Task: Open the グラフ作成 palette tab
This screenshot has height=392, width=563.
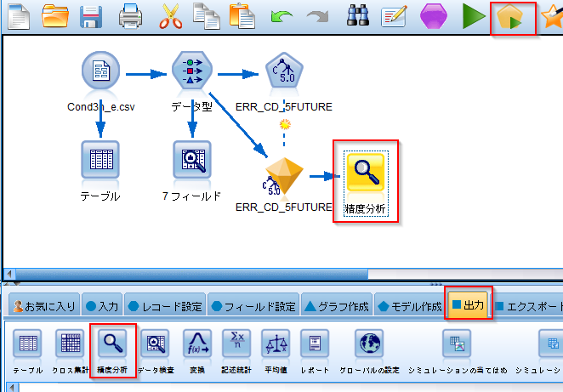Action: pyautogui.click(x=337, y=306)
